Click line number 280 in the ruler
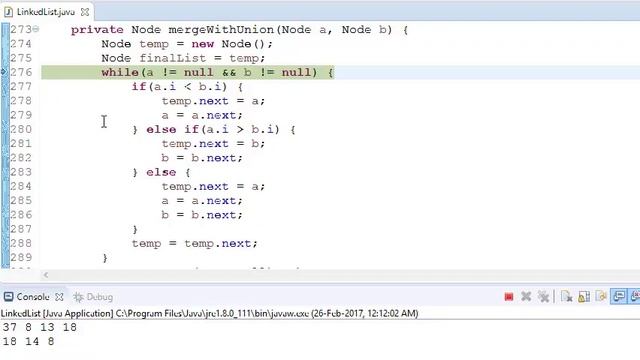Screen dimensions: 640x360 pyautogui.click(x=21, y=129)
